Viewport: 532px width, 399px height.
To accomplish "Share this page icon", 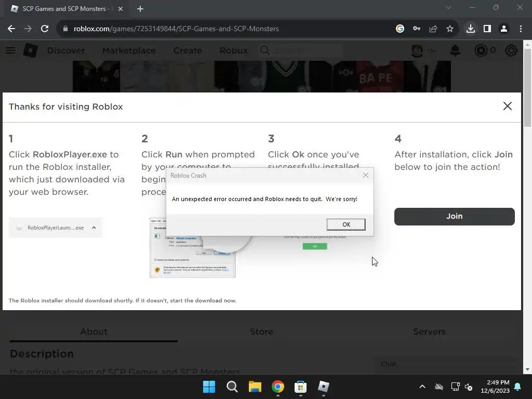I will point(433,29).
